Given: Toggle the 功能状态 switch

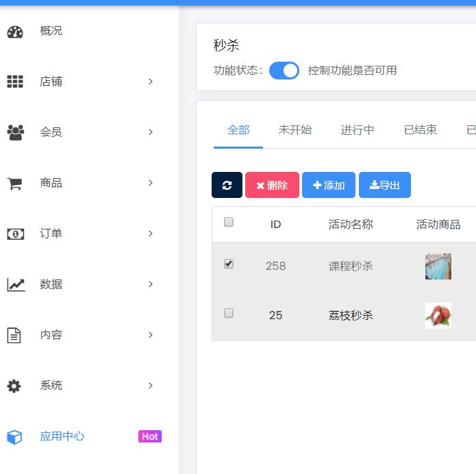Looking at the screenshot, I should point(284,71).
